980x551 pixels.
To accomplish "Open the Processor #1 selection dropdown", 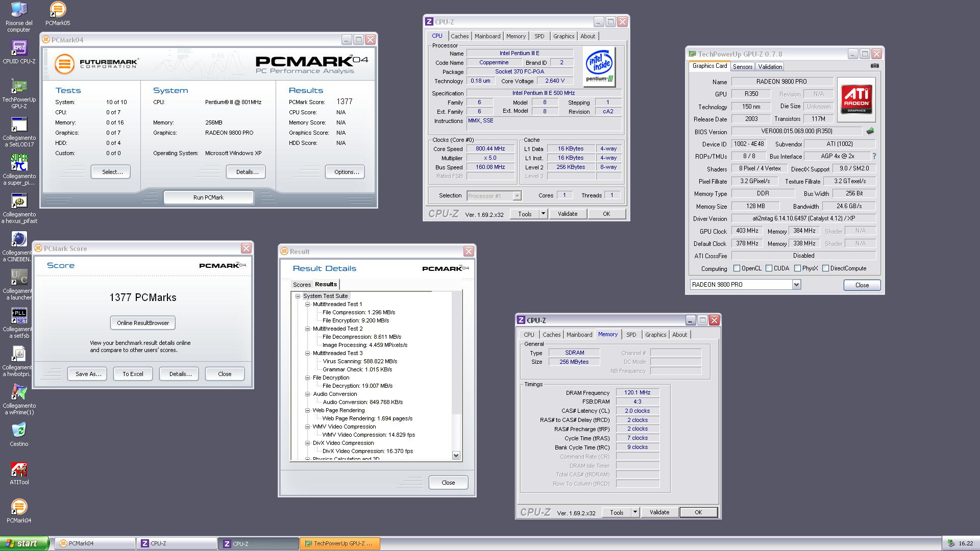I will [517, 196].
